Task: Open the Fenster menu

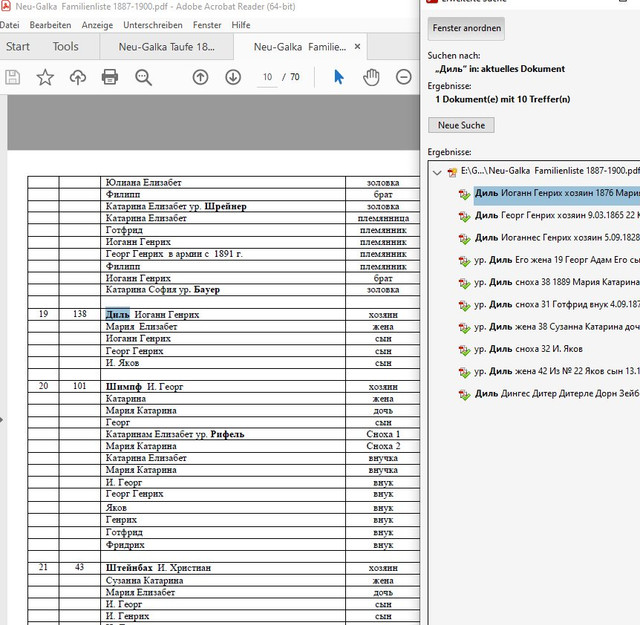Action: point(207,25)
